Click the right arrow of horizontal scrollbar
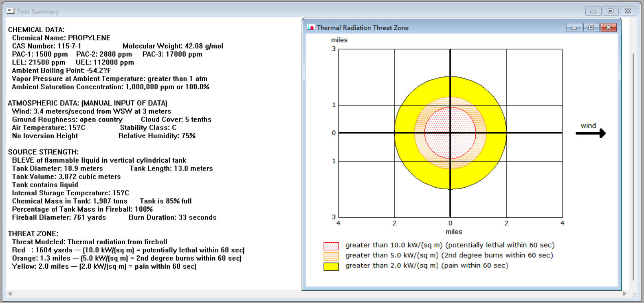644x303 pixels. click(x=624, y=294)
